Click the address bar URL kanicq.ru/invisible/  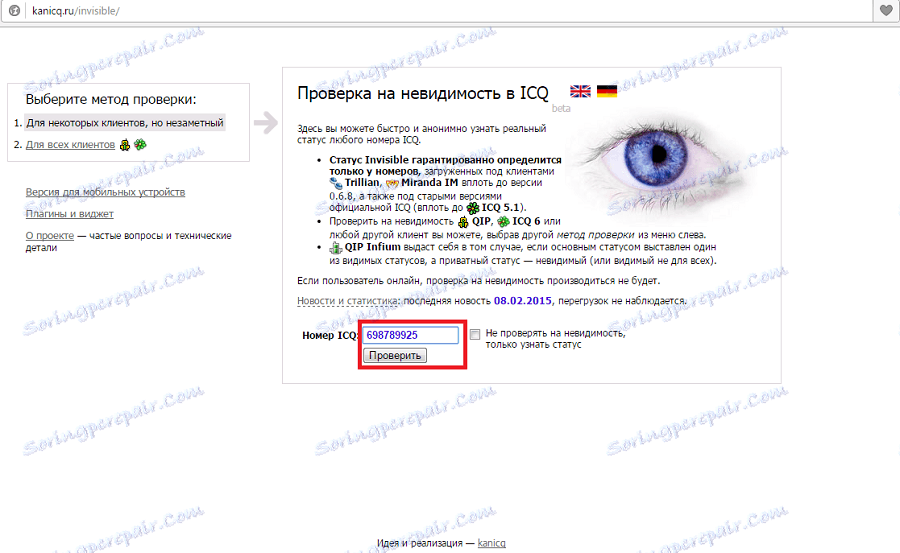(x=76, y=11)
